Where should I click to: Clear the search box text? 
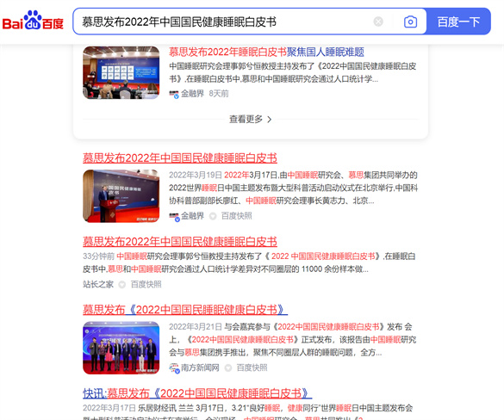click(378, 22)
